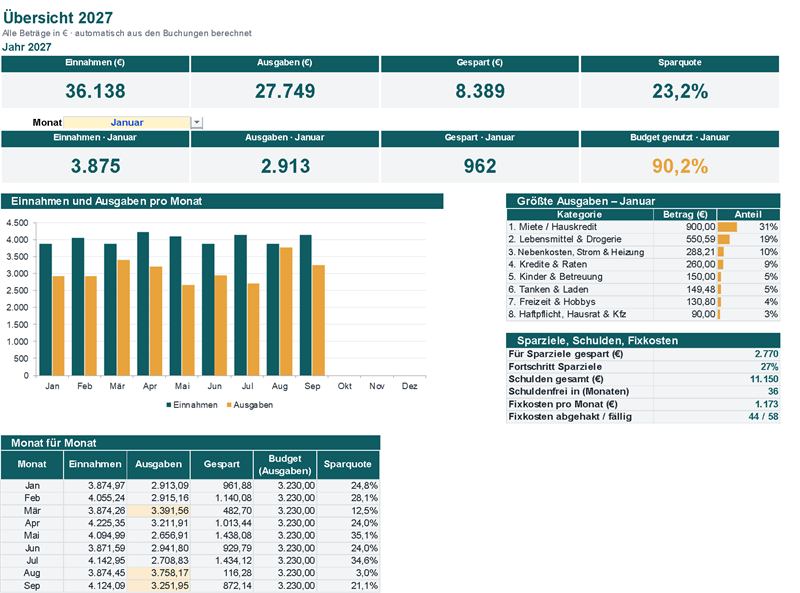Click the Kategorie column header
This screenshot has width=800, height=593.
[x=580, y=214]
